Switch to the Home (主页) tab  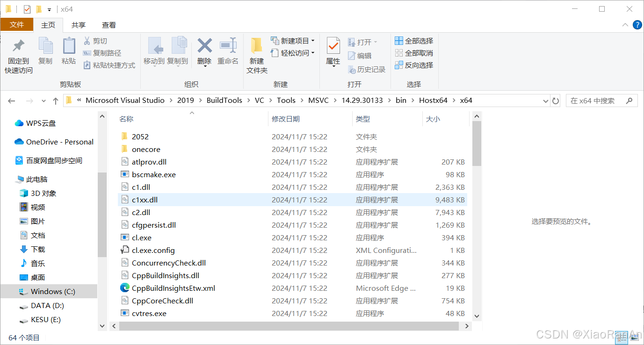(x=48, y=25)
